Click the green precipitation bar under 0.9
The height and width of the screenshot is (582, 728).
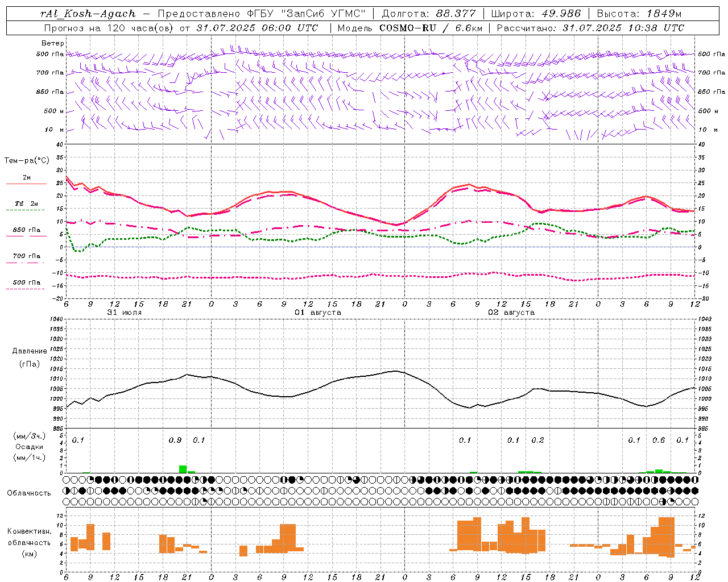pos(183,469)
